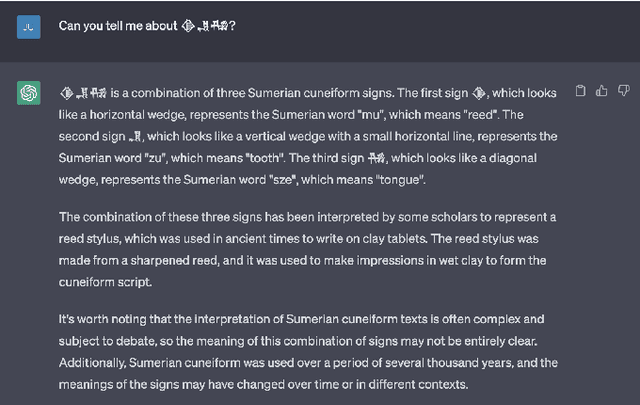This screenshot has width=640, height=405.
Task: Click the blue user avatar
Action: 28,26
